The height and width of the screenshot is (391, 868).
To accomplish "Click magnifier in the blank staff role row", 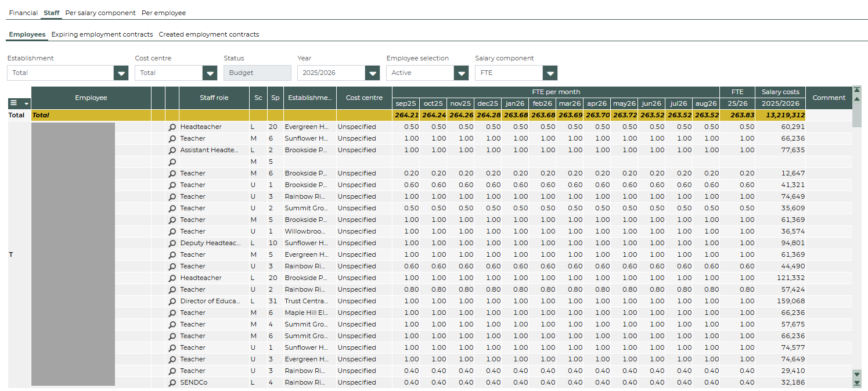I will (172, 162).
